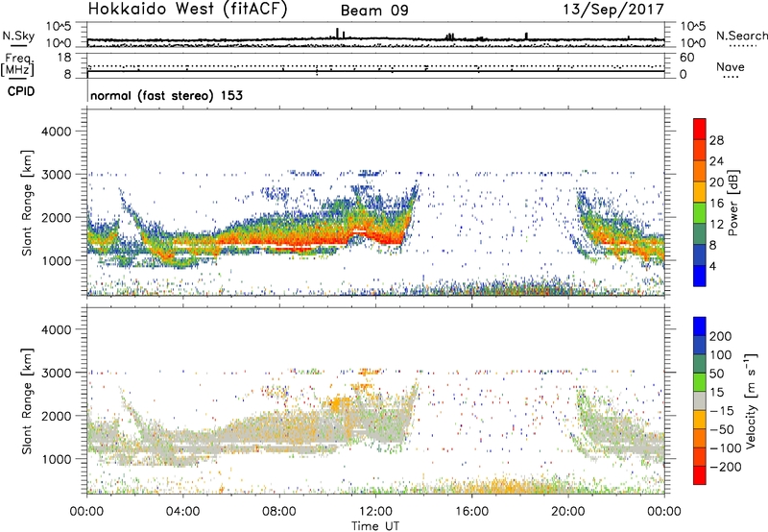768x532 pixels.
Task: Click the '18' tick on the frequency axis
Action: click(64, 58)
